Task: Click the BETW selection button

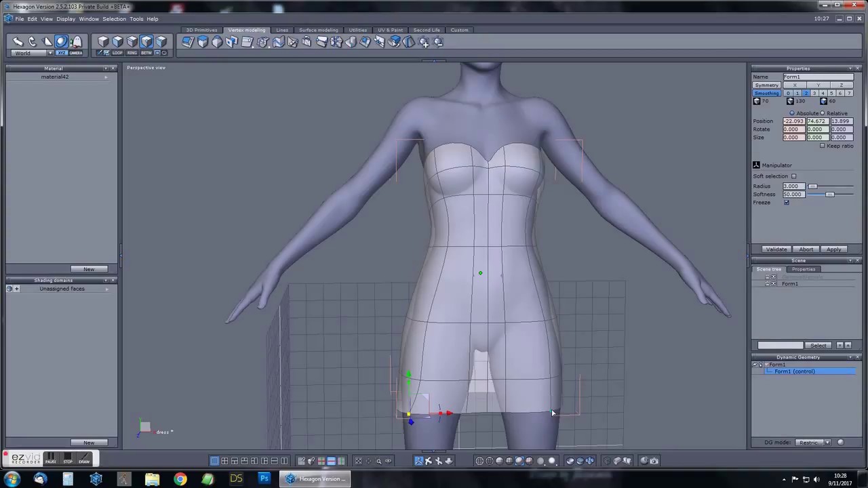Action: [x=146, y=53]
